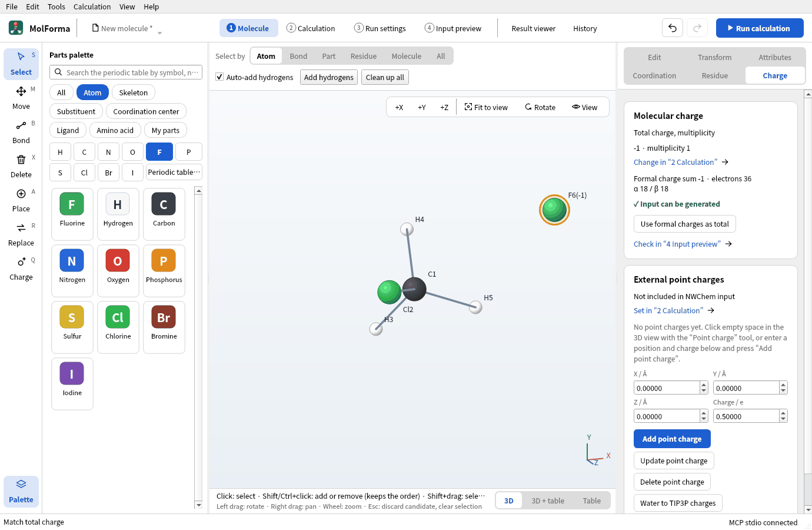Click the Rotate view button

point(540,107)
